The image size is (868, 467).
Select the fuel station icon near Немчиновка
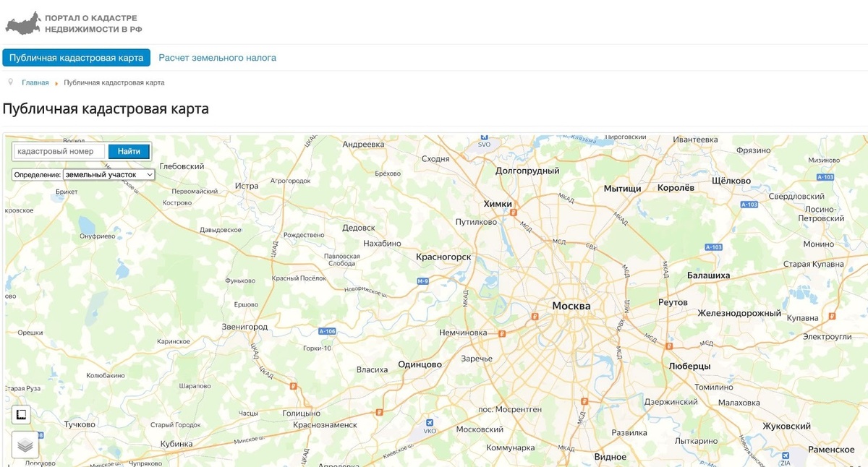[x=502, y=334]
